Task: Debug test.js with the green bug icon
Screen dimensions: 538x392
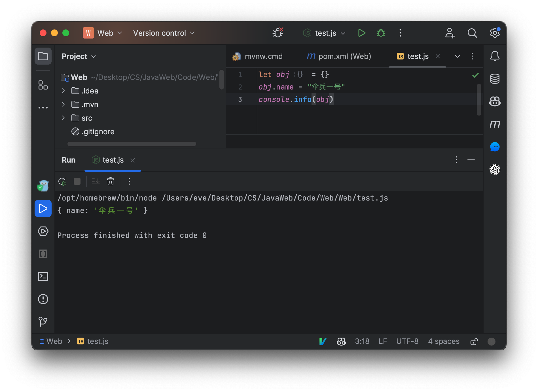Action: click(x=381, y=33)
